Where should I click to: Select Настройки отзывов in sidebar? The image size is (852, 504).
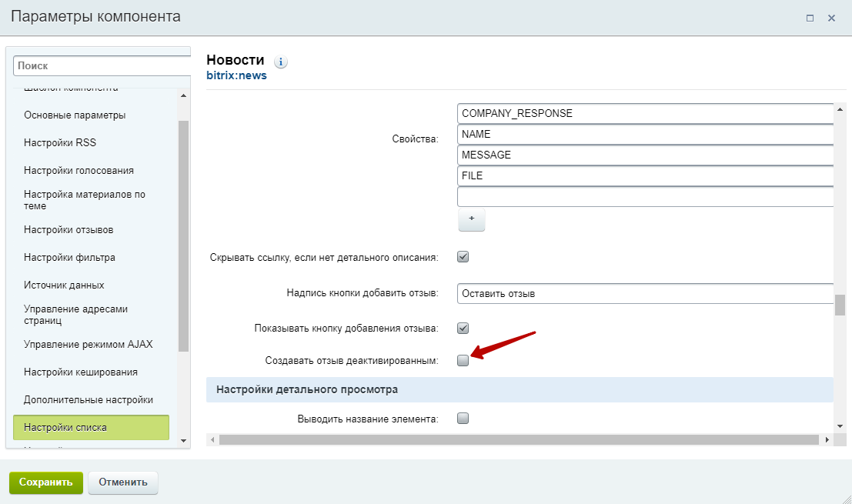click(x=68, y=230)
